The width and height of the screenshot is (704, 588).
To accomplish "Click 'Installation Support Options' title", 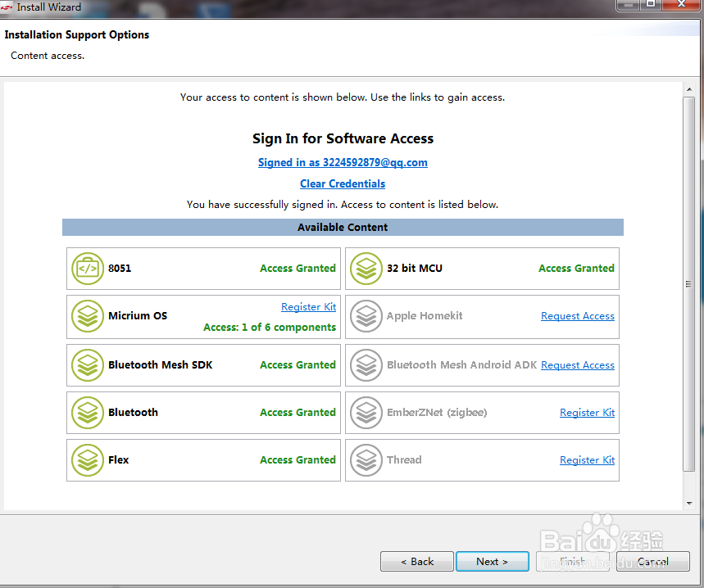I will (x=77, y=35).
